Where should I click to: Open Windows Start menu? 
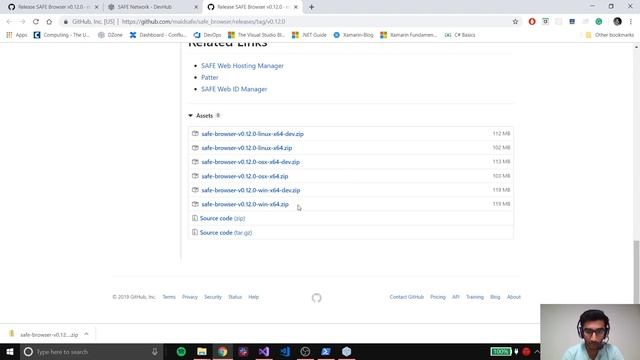(x=9, y=352)
